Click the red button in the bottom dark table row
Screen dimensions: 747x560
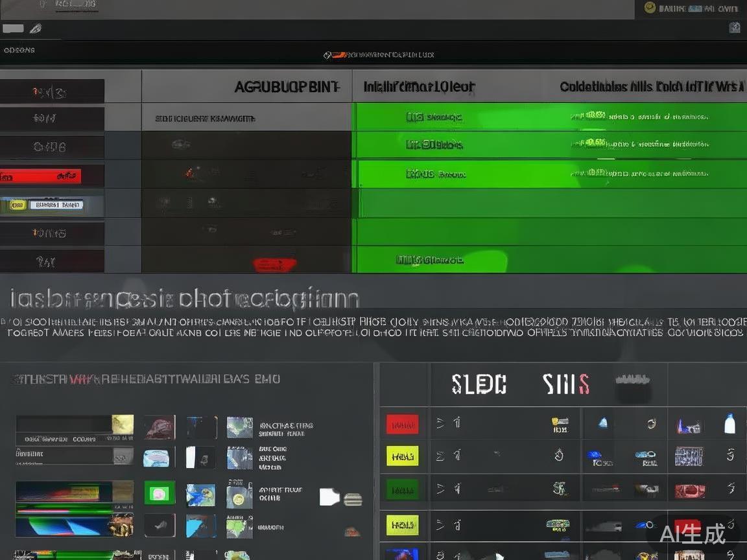(x=274, y=264)
